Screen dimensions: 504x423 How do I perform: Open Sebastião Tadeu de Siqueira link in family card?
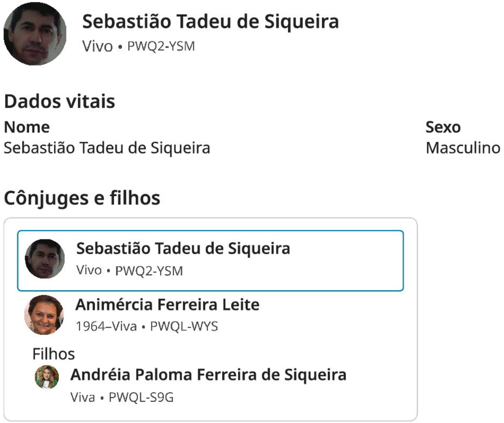coord(183,248)
